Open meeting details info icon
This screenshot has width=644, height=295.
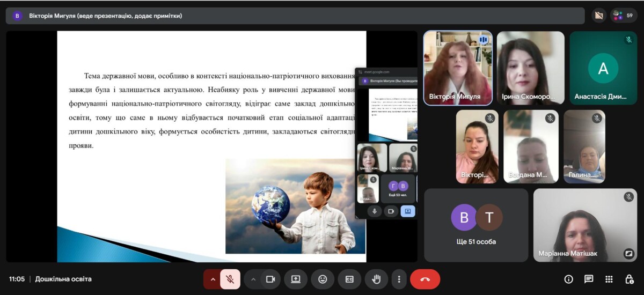(568, 279)
